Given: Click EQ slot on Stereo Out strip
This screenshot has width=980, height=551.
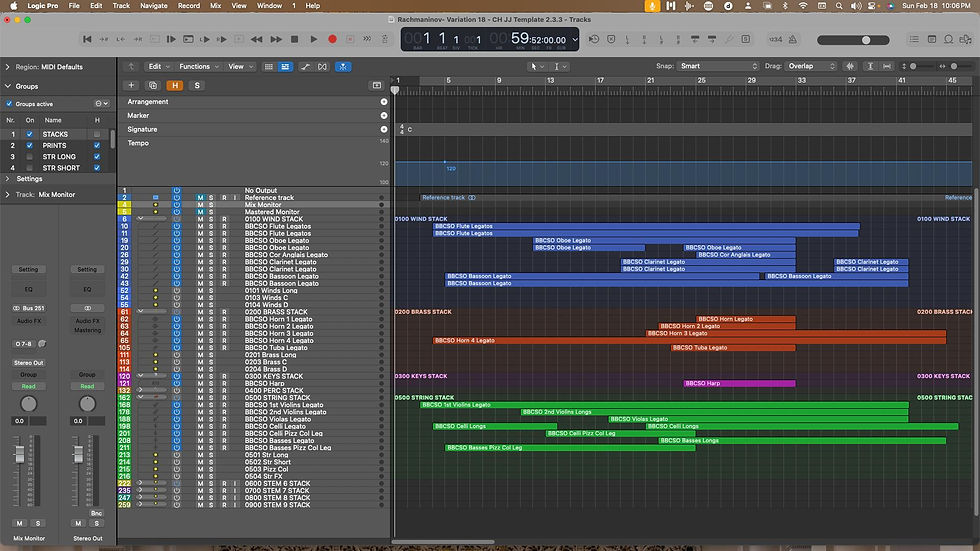Looking at the screenshot, I should click(x=87, y=289).
